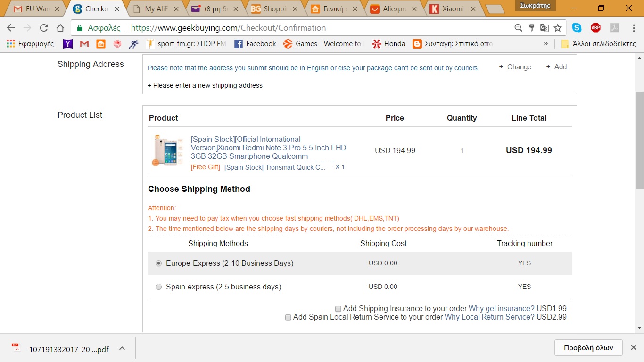
Task: Open the Skype extension
Action: click(x=577, y=28)
